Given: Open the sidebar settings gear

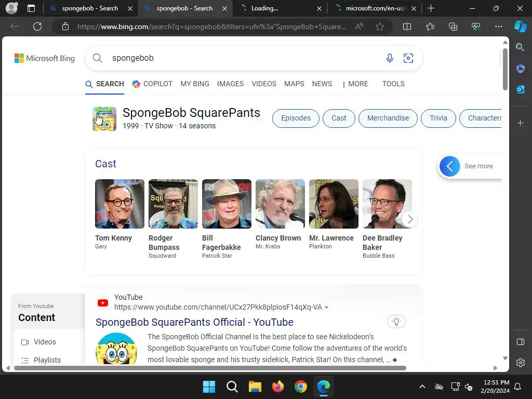Looking at the screenshot, I should 520,363.
